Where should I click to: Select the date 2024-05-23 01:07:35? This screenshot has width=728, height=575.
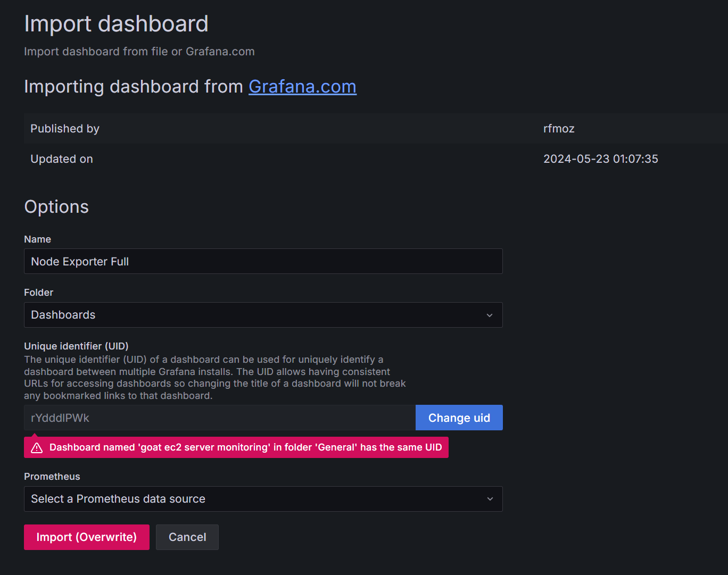[x=600, y=159]
